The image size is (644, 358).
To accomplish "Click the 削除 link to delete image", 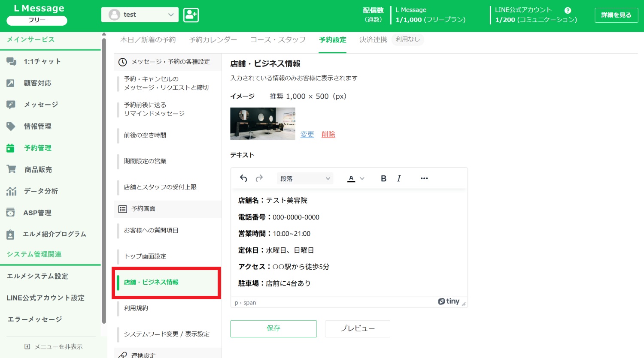I will 328,134.
